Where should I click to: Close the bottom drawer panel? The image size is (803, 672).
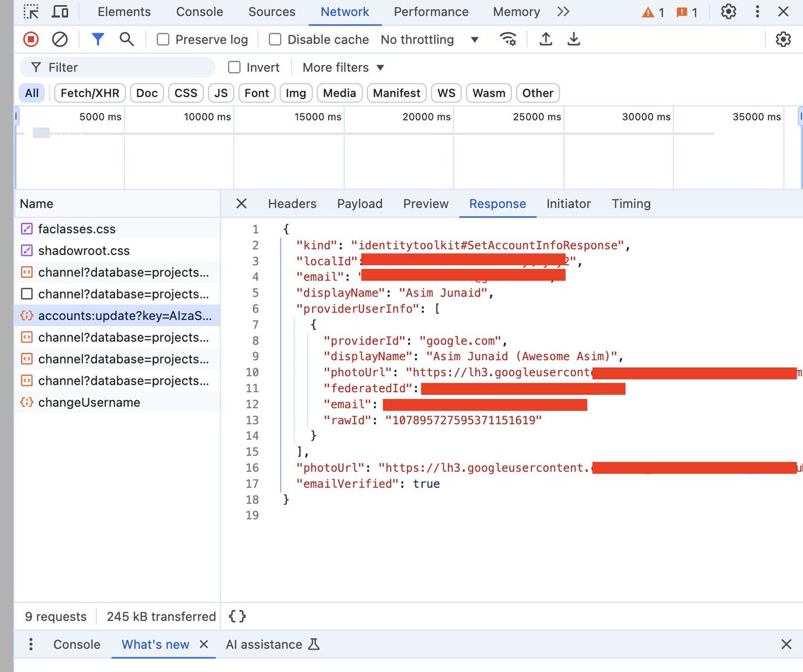pos(786,645)
